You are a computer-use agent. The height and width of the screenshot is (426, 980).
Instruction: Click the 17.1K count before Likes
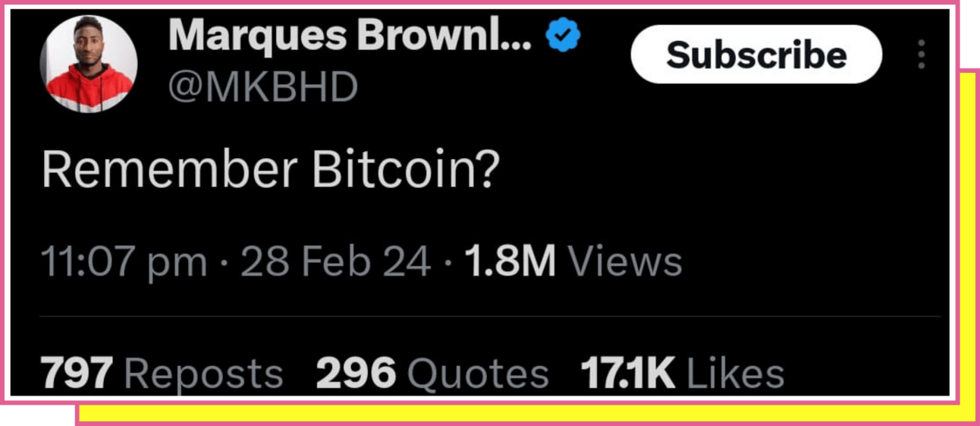tap(628, 374)
